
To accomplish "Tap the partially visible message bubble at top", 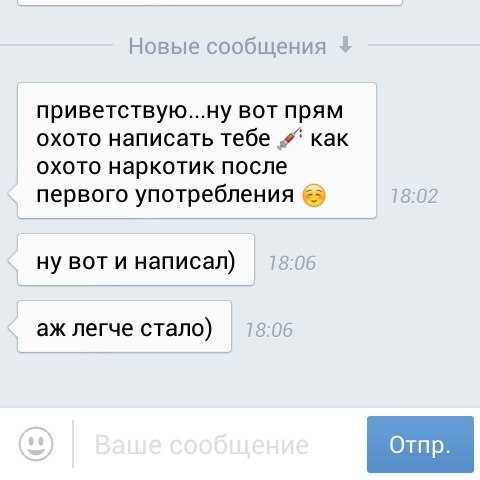I will click(209, 3).
